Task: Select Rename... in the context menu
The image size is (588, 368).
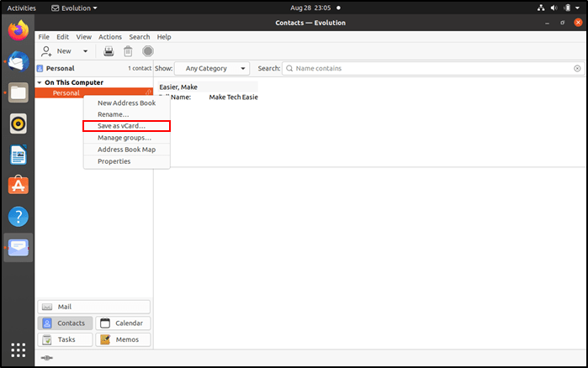Action: pos(127,114)
